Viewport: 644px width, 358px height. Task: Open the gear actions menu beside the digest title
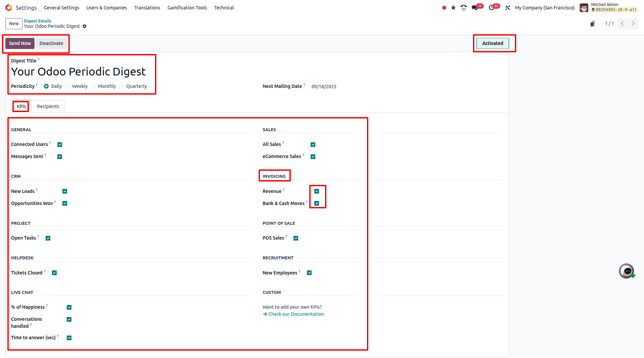tap(85, 26)
